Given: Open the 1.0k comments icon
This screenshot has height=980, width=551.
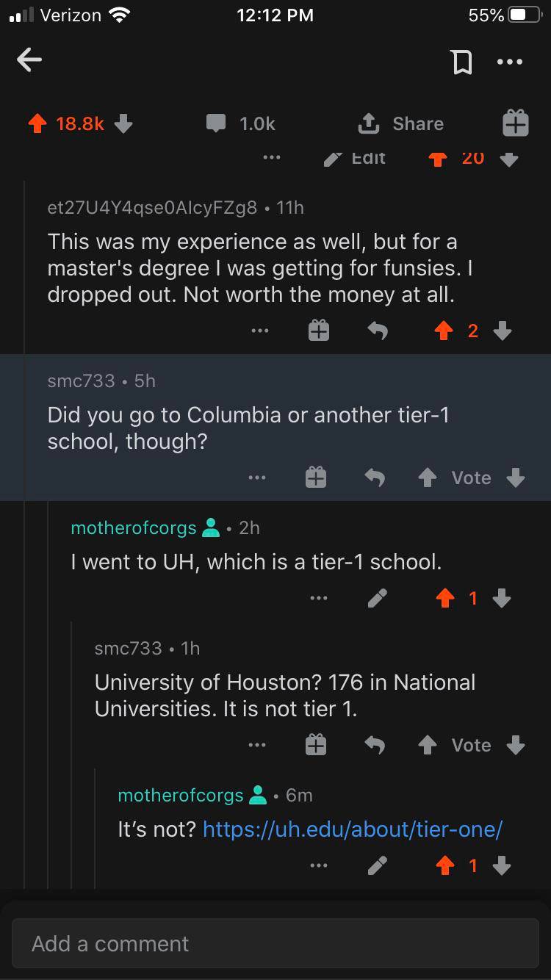Looking at the screenshot, I should tap(216, 124).
